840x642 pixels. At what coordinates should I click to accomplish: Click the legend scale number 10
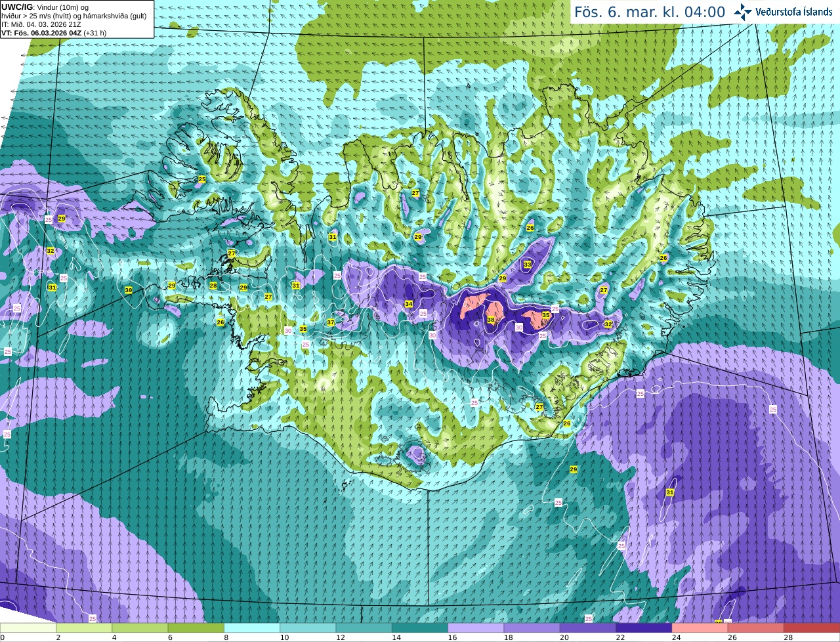point(283,637)
